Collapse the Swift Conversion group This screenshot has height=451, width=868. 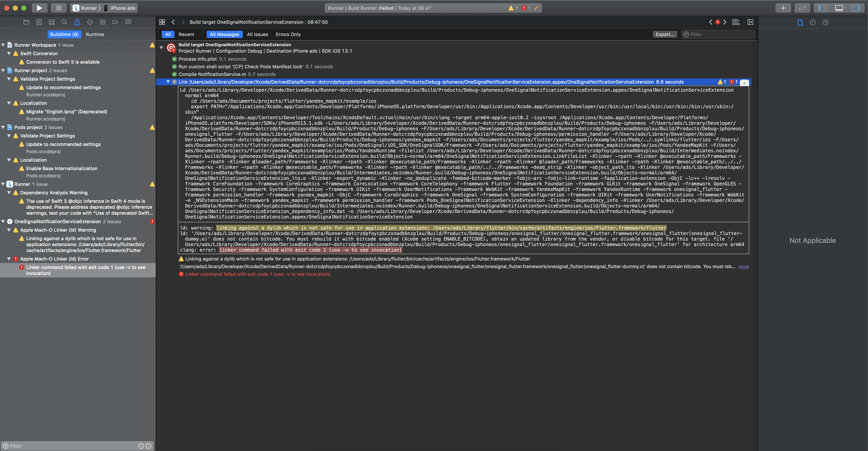9,53
